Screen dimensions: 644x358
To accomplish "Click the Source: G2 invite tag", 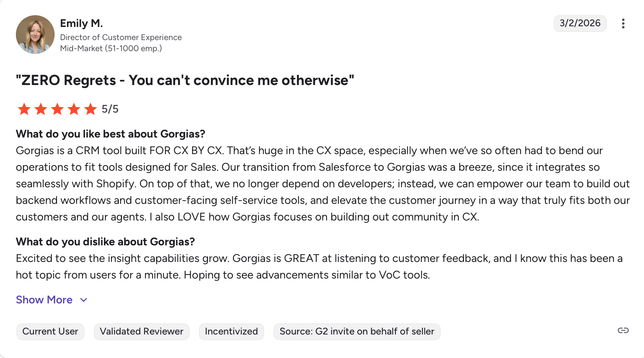I will [357, 331].
